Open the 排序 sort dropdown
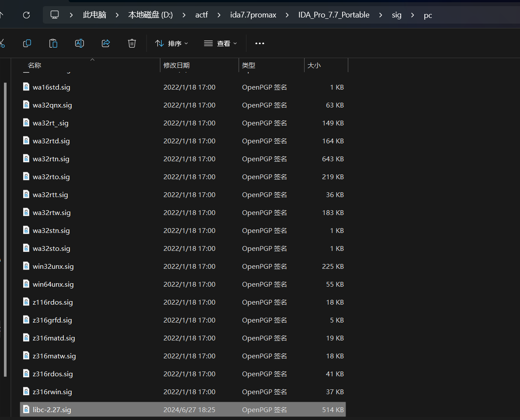520x420 pixels. 172,43
